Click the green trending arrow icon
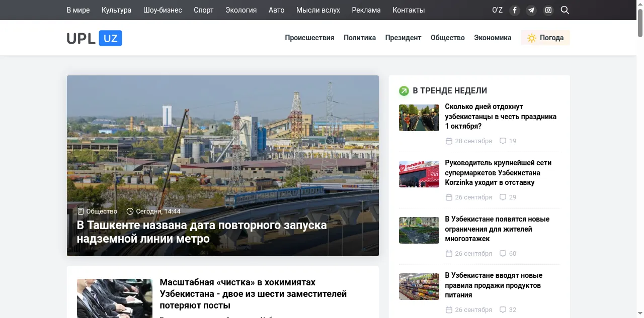This screenshot has height=318, width=644. pos(404,91)
